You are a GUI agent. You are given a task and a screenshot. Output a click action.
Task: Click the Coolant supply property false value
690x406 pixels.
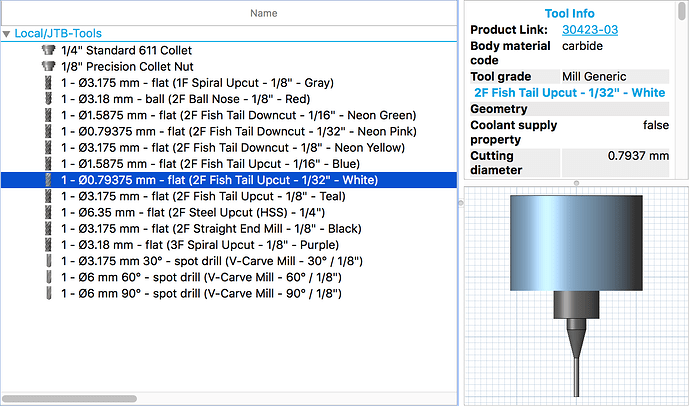pyautogui.click(x=656, y=125)
